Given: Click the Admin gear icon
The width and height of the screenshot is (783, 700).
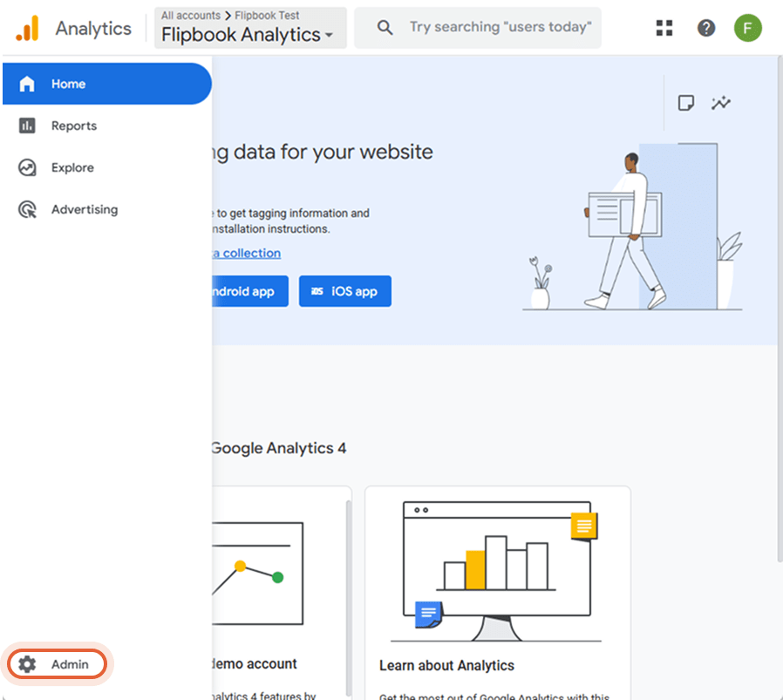Looking at the screenshot, I should click(27, 664).
